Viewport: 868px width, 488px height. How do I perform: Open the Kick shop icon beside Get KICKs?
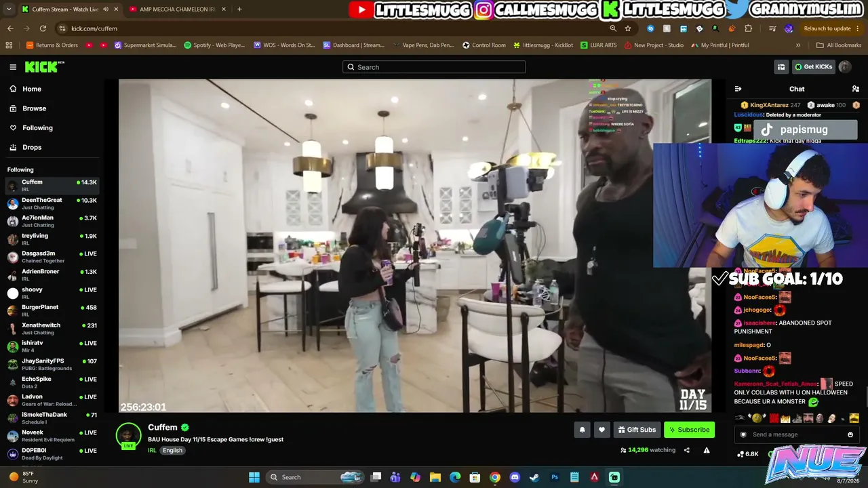(781, 67)
